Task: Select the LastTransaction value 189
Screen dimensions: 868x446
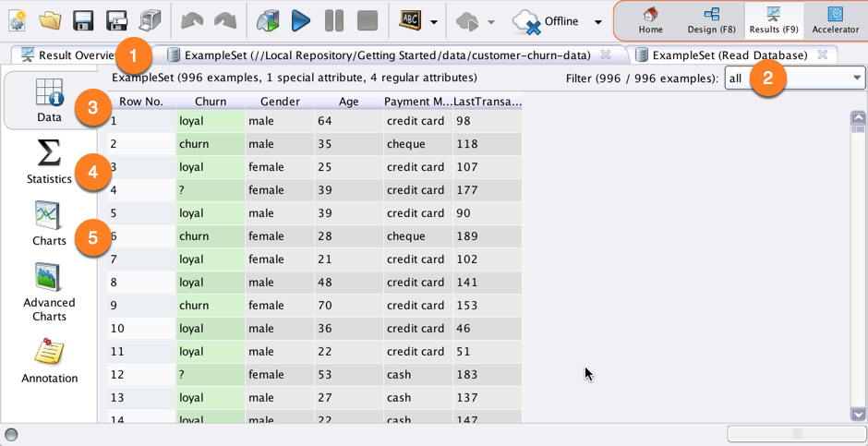Action: [x=488, y=236]
